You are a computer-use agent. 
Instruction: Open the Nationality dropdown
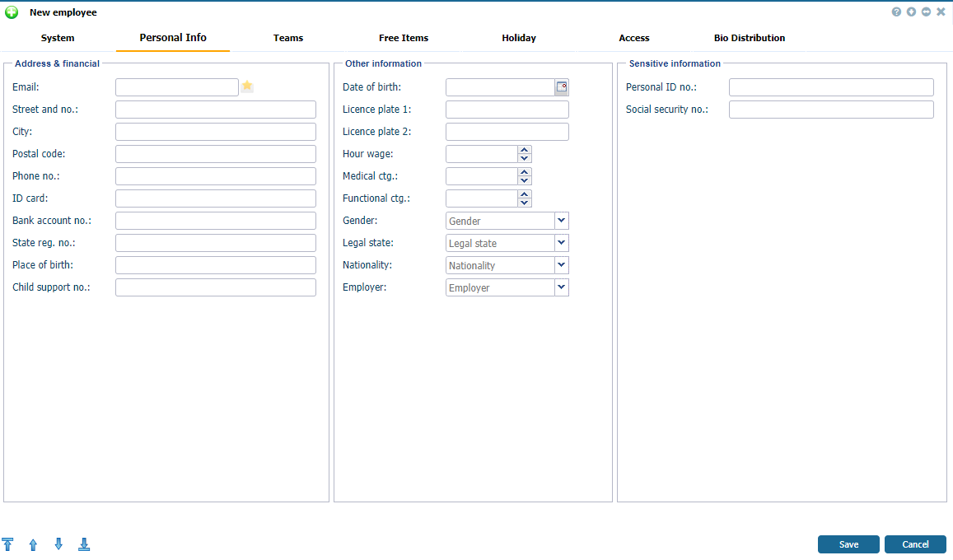coord(561,264)
